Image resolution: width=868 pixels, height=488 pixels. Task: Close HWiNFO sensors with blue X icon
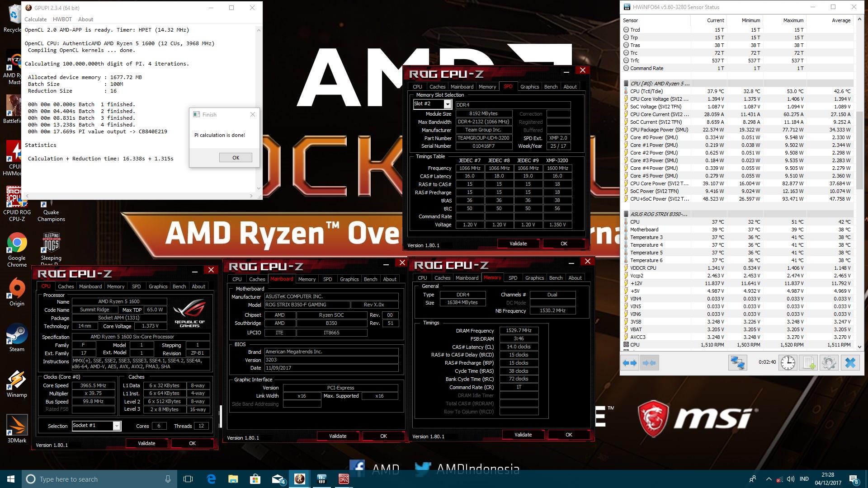coord(850,362)
